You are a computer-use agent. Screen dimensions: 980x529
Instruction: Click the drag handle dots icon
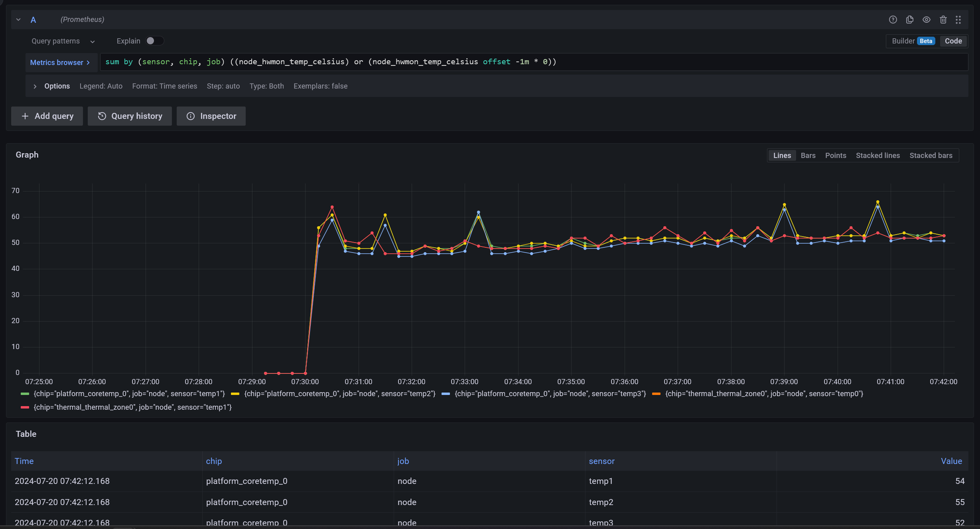click(958, 20)
